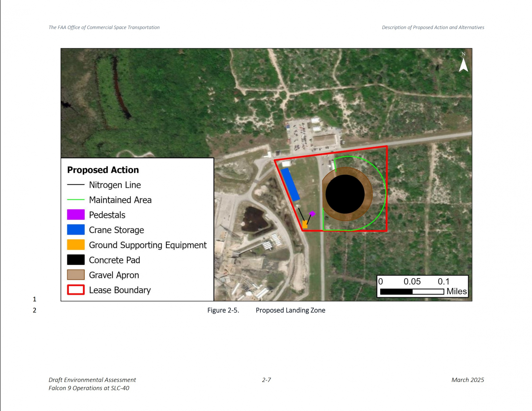Click the black Nitrogen Line legend symbol

[76, 185]
